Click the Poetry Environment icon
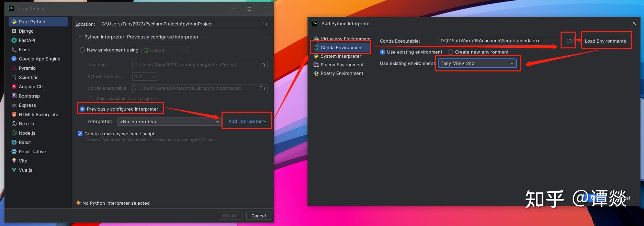 tap(316, 73)
